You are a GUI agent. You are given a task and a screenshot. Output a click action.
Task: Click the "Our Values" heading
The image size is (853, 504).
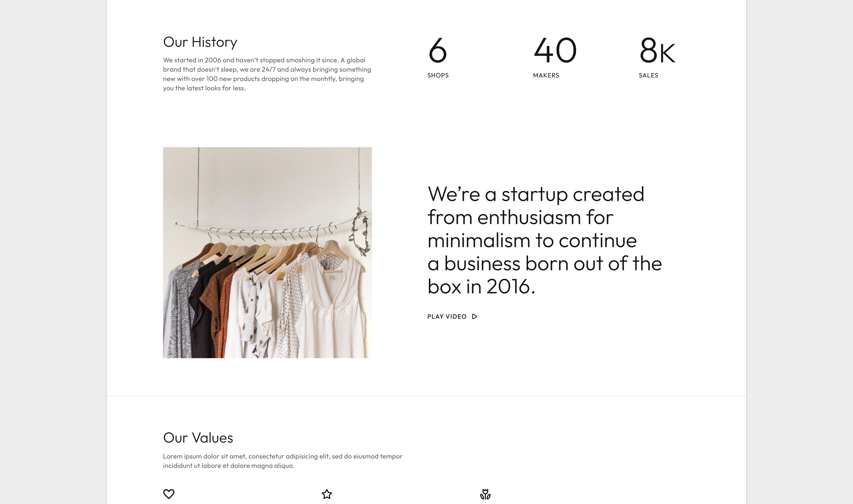tap(198, 438)
